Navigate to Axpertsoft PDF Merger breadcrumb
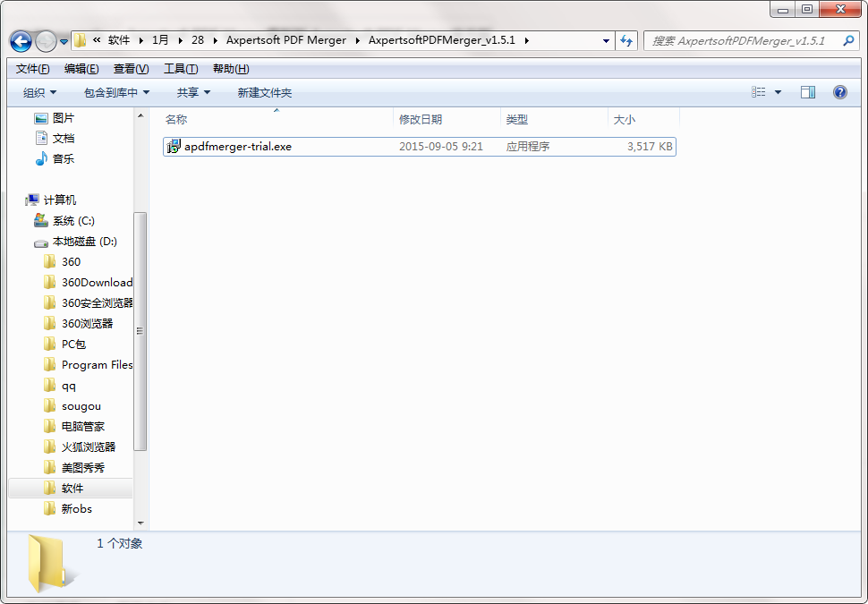 click(286, 40)
